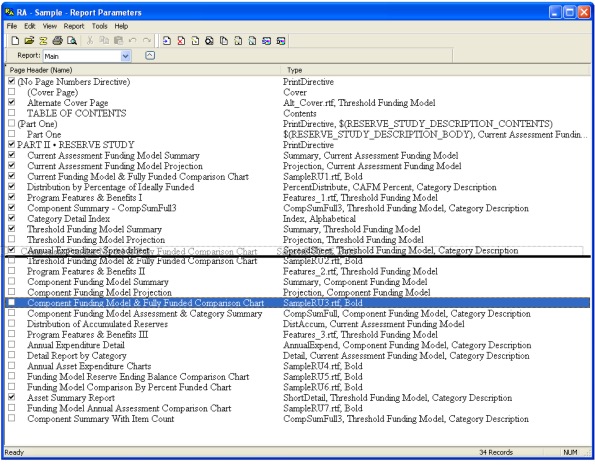Screen dimensions: 595x469
Task: Click the New document toolbar icon
Action: 15,41
